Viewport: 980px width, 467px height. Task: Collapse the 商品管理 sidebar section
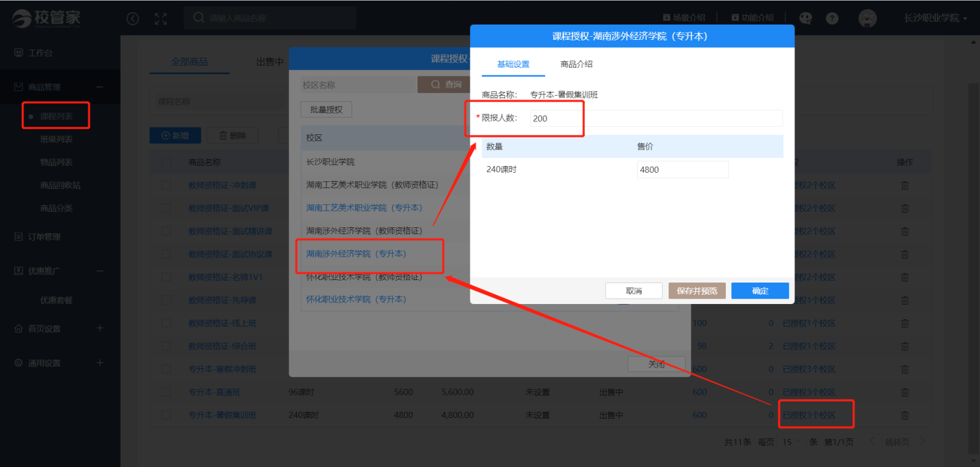click(100, 87)
